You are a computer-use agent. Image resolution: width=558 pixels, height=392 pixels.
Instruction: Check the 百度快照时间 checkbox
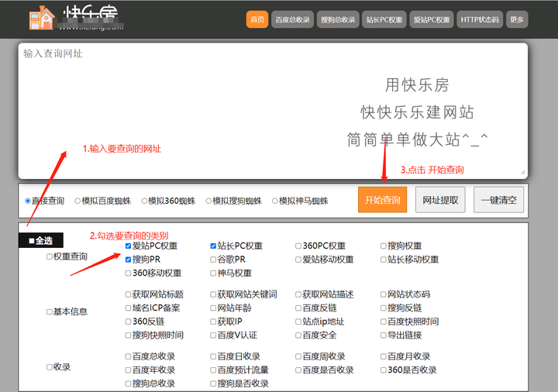pyautogui.click(x=384, y=322)
